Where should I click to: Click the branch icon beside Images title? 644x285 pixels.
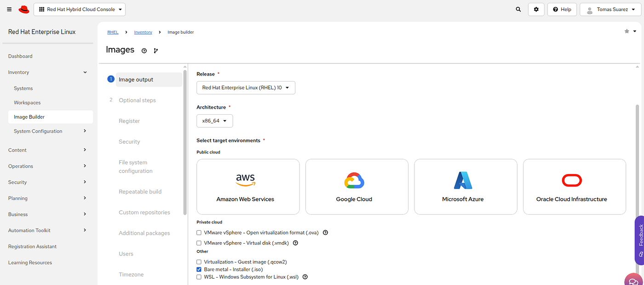tap(156, 51)
